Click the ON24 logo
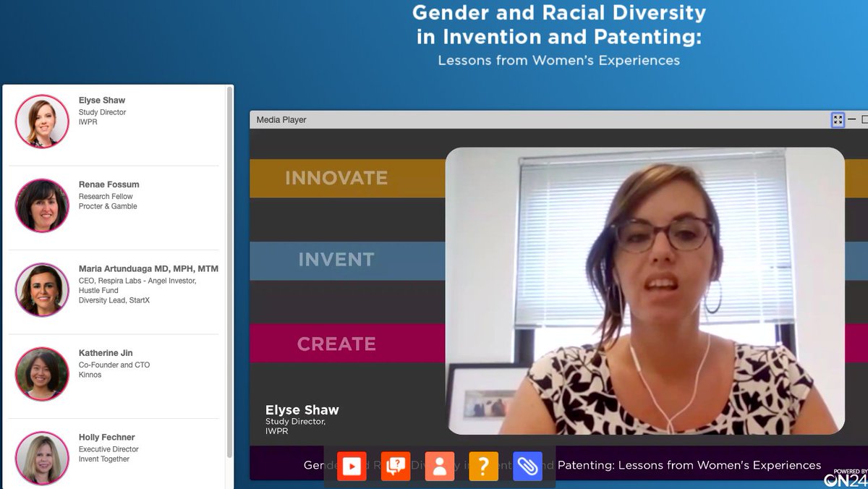This screenshot has width=868, height=489. pos(844,478)
